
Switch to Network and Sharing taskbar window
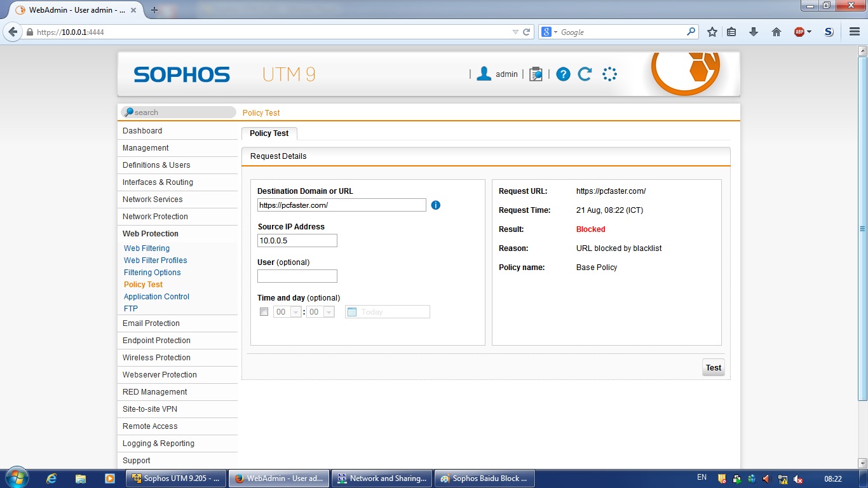pos(383,478)
